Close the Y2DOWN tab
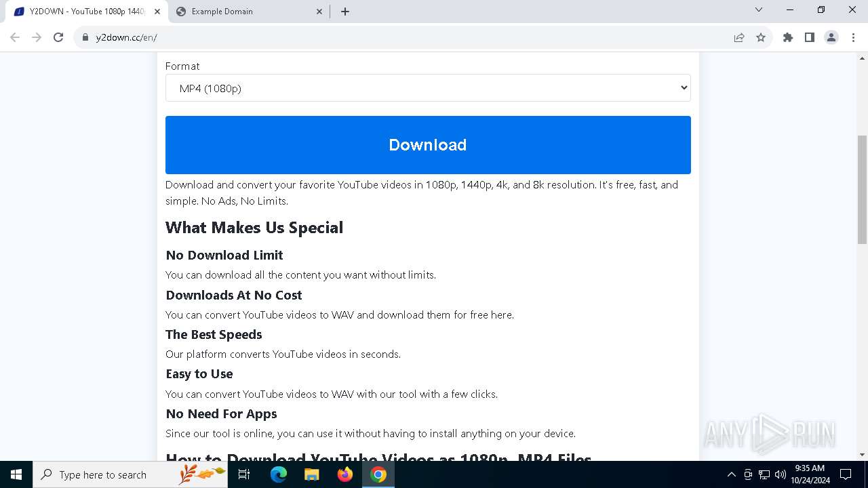The image size is (868, 488). pos(157,12)
